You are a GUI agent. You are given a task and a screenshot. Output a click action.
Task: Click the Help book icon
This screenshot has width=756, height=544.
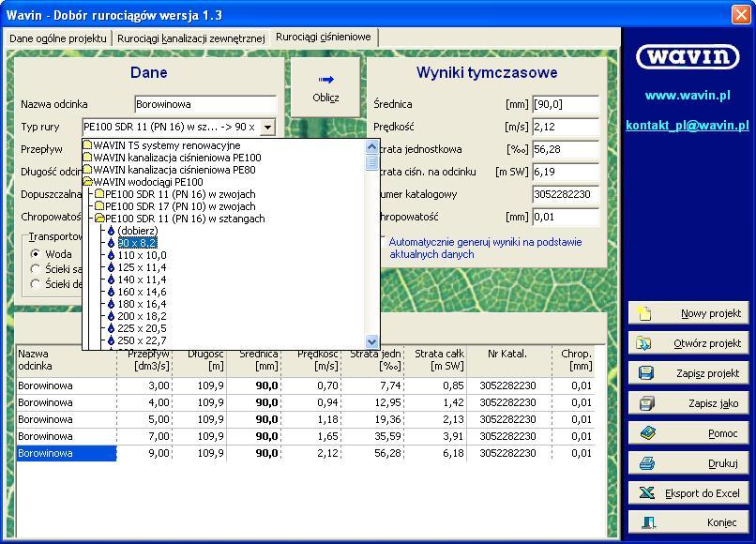click(648, 433)
